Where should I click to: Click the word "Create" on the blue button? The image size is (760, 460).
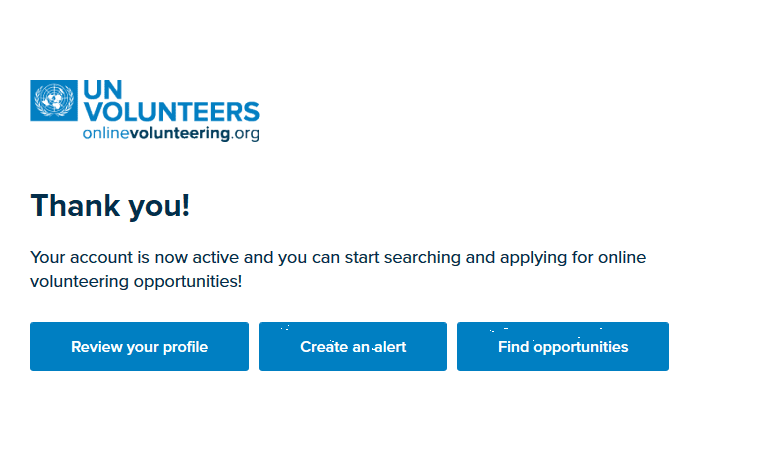coord(324,347)
